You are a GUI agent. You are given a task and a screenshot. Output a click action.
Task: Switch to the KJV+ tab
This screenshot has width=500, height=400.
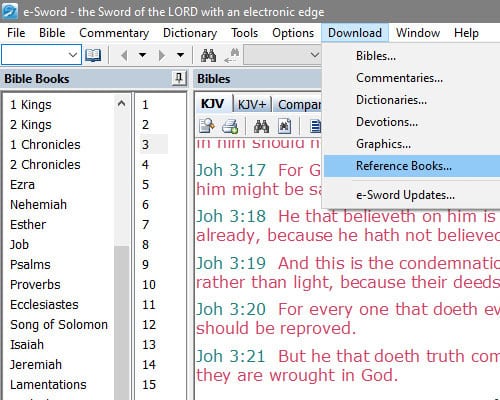[252, 105]
